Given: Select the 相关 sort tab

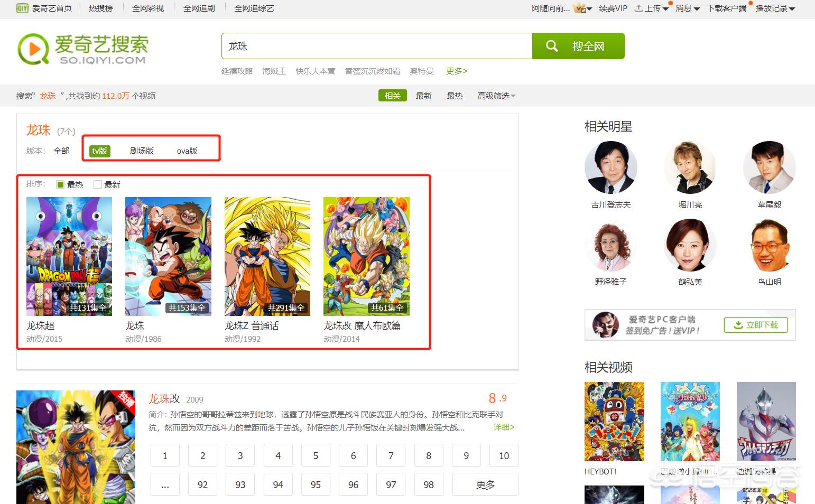Looking at the screenshot, I should pos(393,96).
